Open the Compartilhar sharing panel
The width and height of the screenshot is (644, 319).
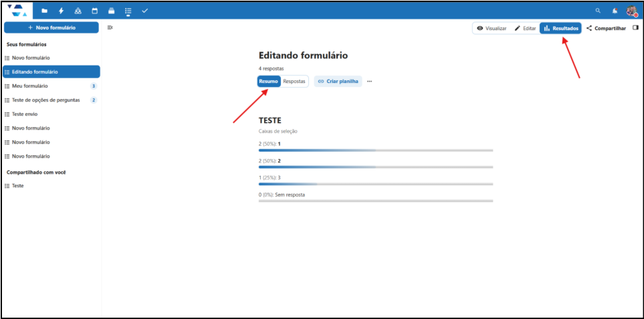(x=606, y=28)
